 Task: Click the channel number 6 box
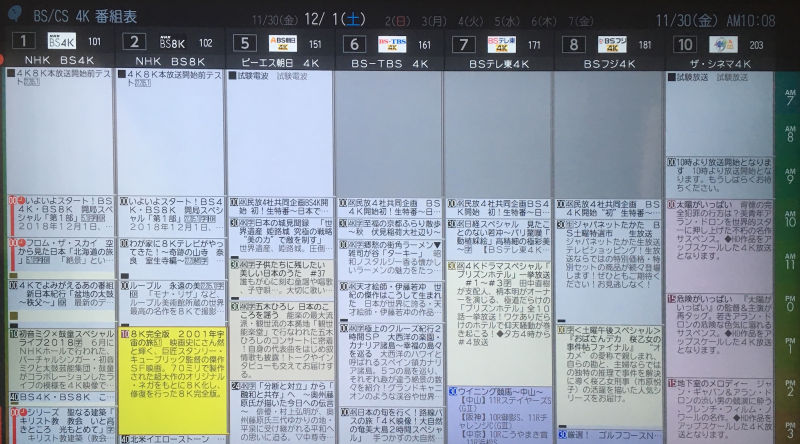(x=354, y=44)
